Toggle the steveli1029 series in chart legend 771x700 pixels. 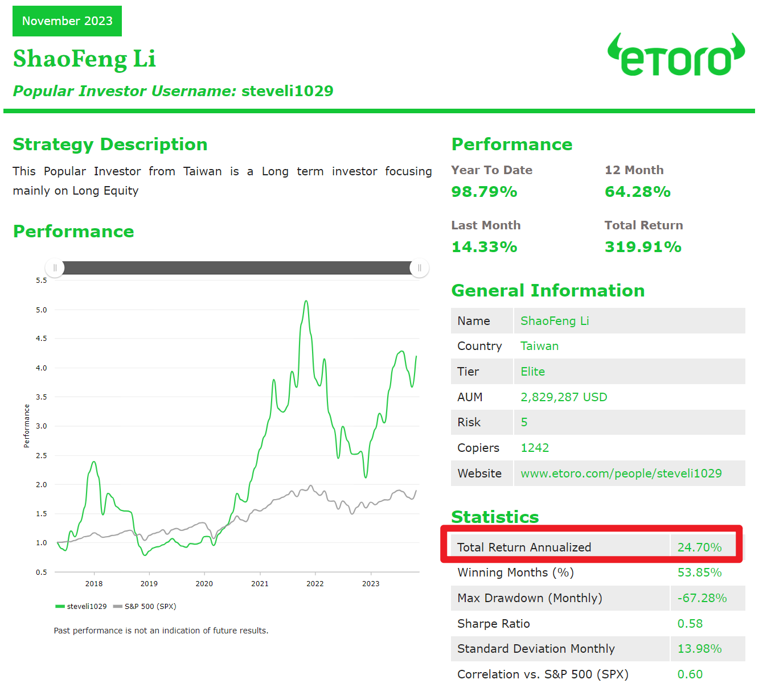[81, 607]
